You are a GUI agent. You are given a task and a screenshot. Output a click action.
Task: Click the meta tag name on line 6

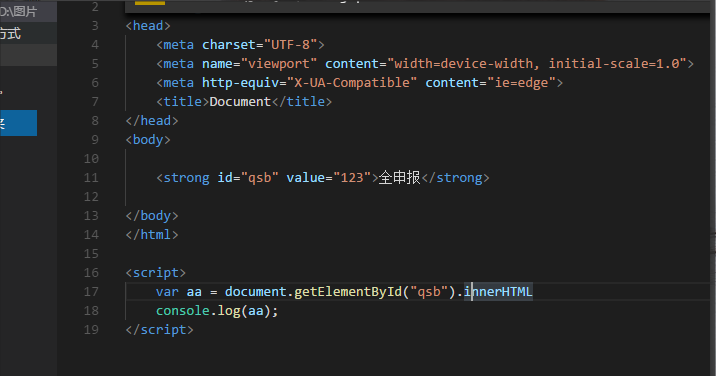coord(179,83)
